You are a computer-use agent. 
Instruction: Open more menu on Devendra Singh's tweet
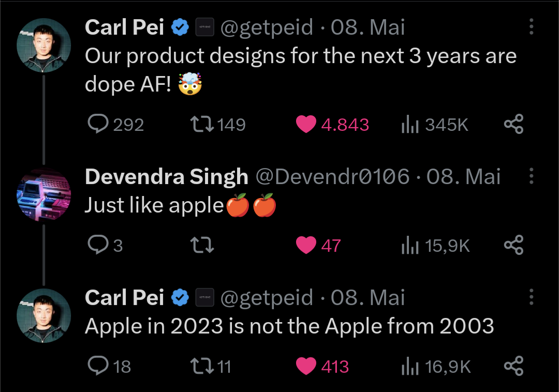click(x=531, y=176)
